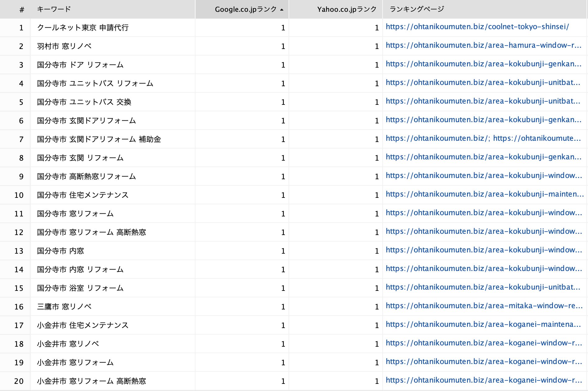Sort by the キーワード column header
Screen dimensions: 588x391
(x=54, y=9)
